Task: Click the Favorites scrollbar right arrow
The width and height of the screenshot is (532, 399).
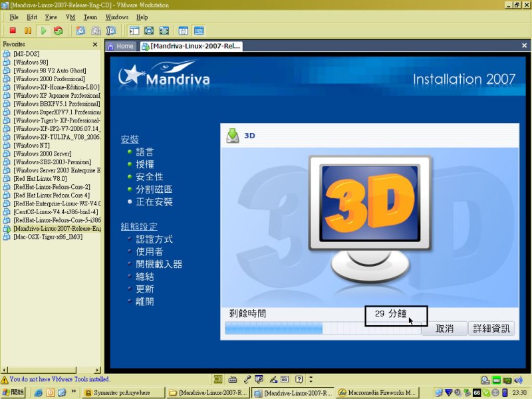Action: 98,370
